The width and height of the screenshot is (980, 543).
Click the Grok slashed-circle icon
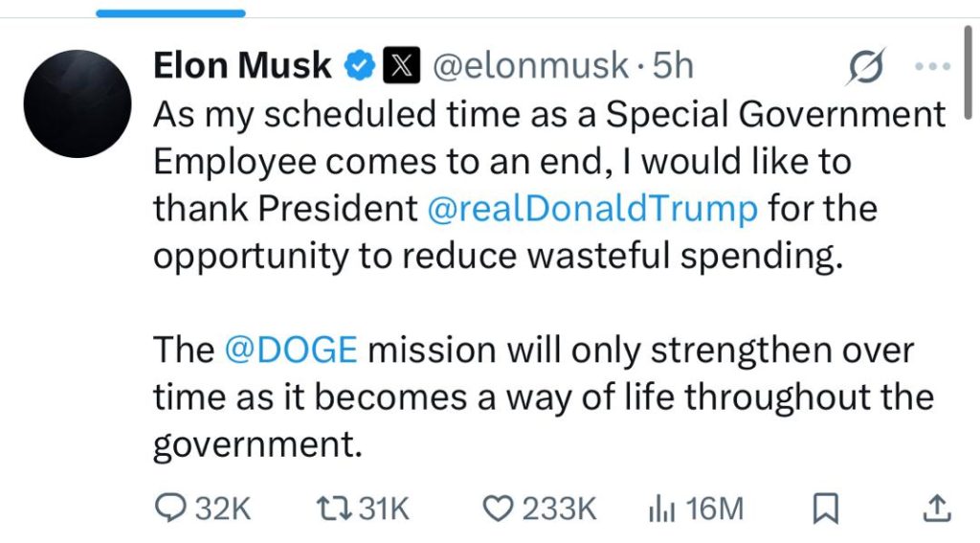point(866,68)
